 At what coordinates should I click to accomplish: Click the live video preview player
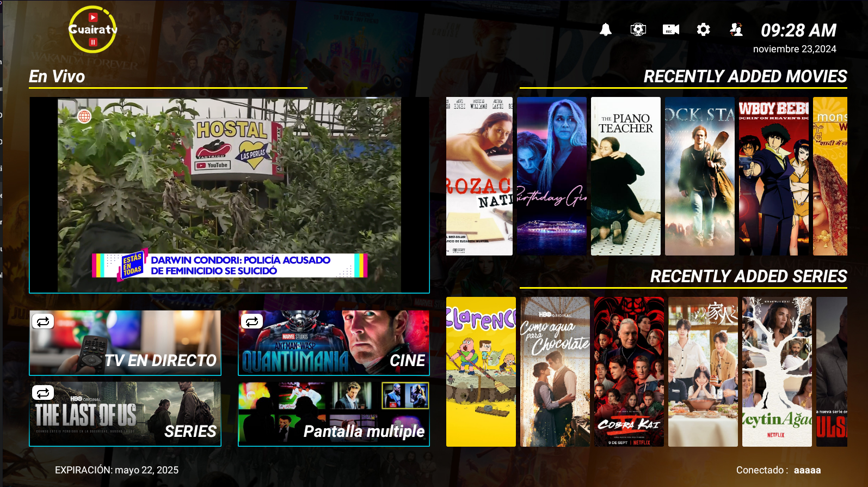click(229, 194)
